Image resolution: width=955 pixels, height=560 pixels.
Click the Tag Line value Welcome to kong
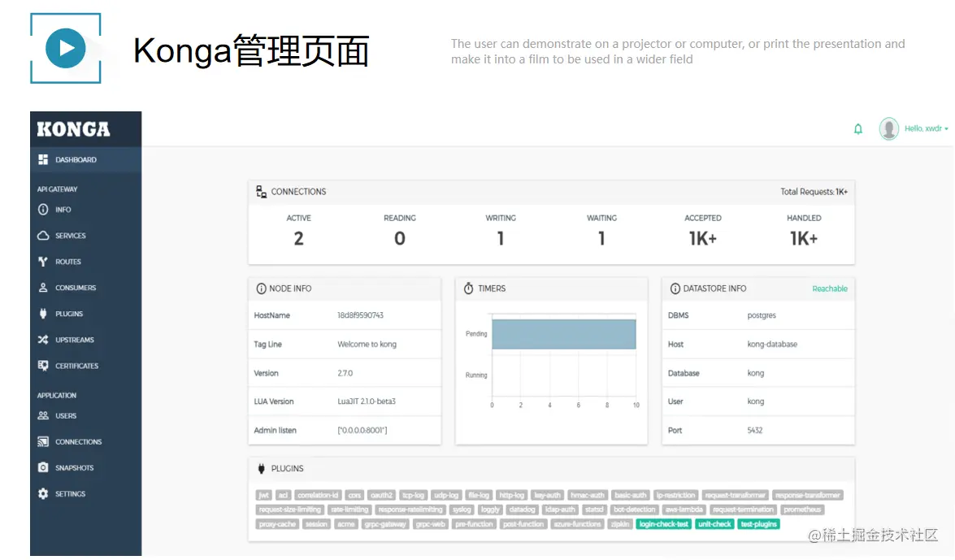click(367, 345)
